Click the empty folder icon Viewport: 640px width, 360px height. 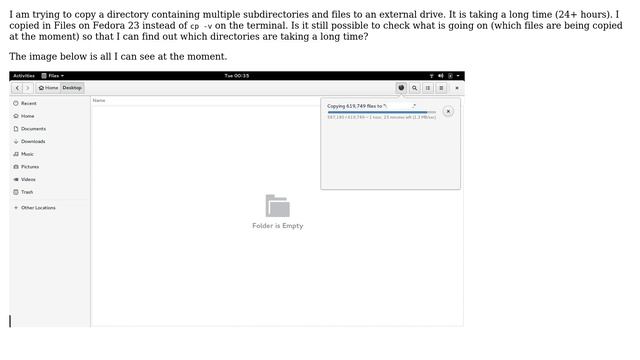(278, 206)
